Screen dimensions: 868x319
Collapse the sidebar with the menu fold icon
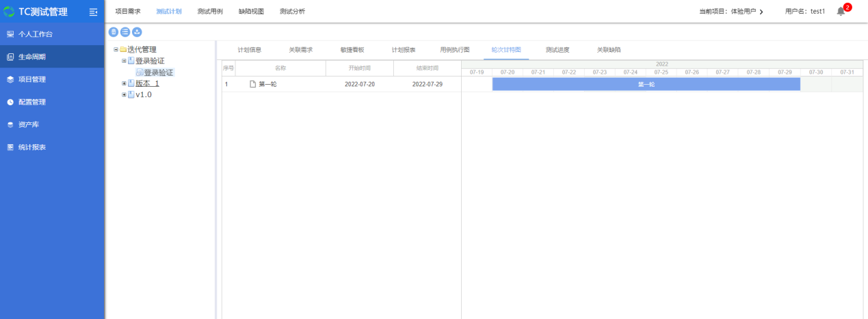coord(94,12)
